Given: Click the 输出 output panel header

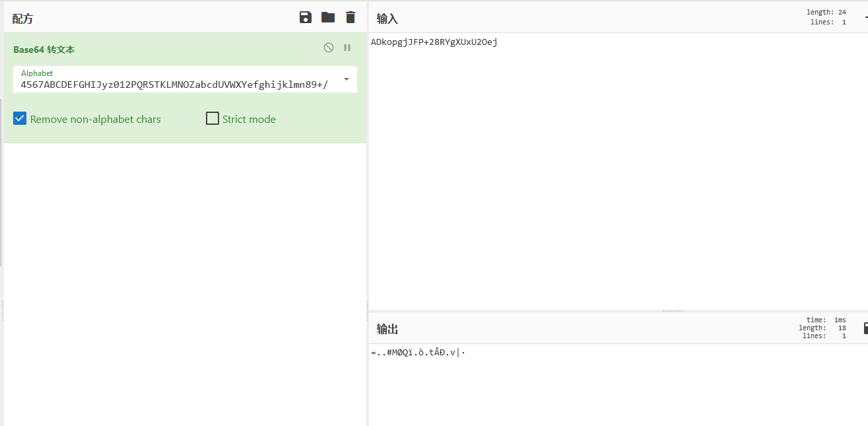Looking at the screenshot, I should pyautogui.click(x=387, y=329).
